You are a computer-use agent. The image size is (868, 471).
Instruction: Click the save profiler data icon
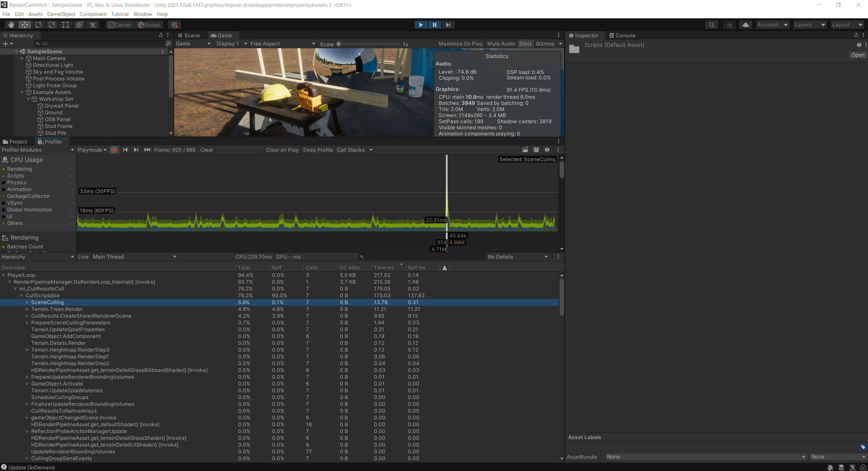point(536,150)
